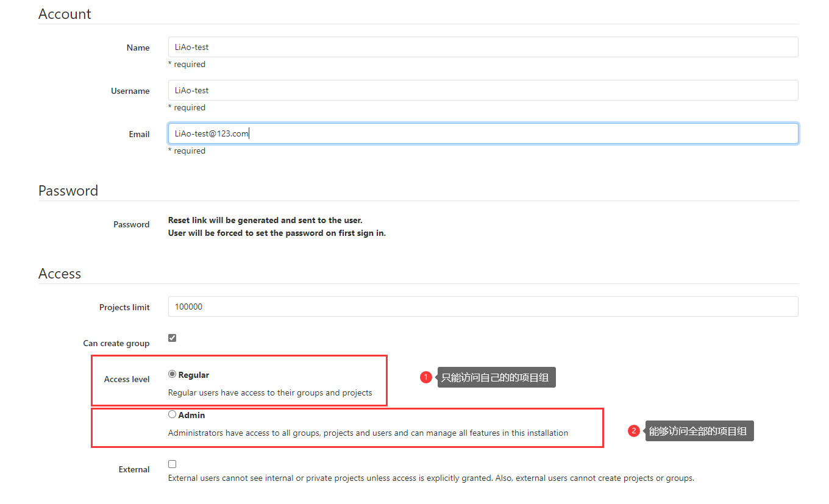Edit the Projects limit field
The image size is (829, 504).
pyautogui.click(x=483, y=307)
